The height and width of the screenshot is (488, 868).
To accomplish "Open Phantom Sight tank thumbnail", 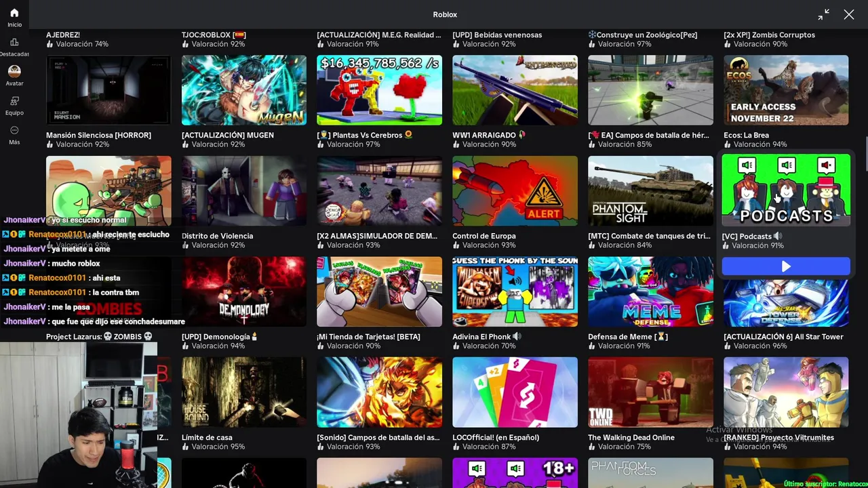I will pos(650,191).
